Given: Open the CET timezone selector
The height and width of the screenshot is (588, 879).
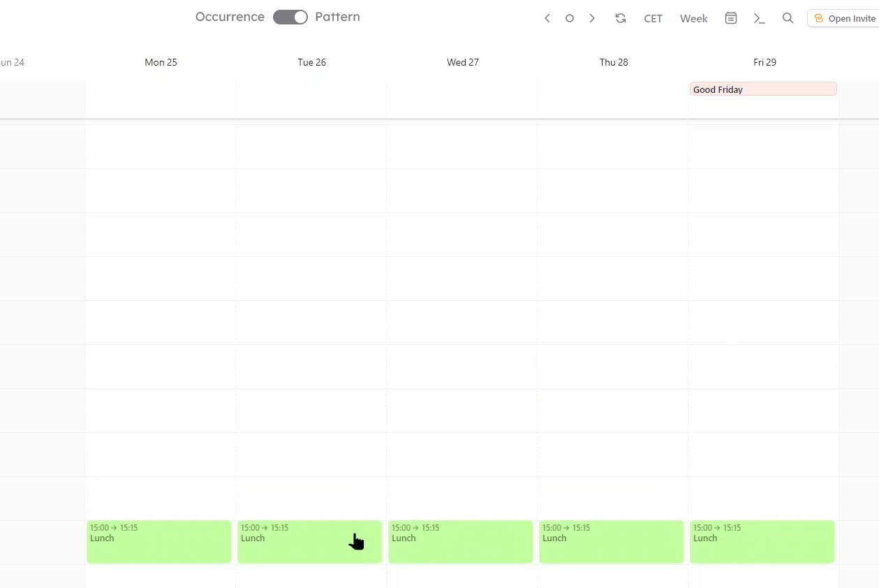Looking at the screenshot, I should click(x=653, y=19).
